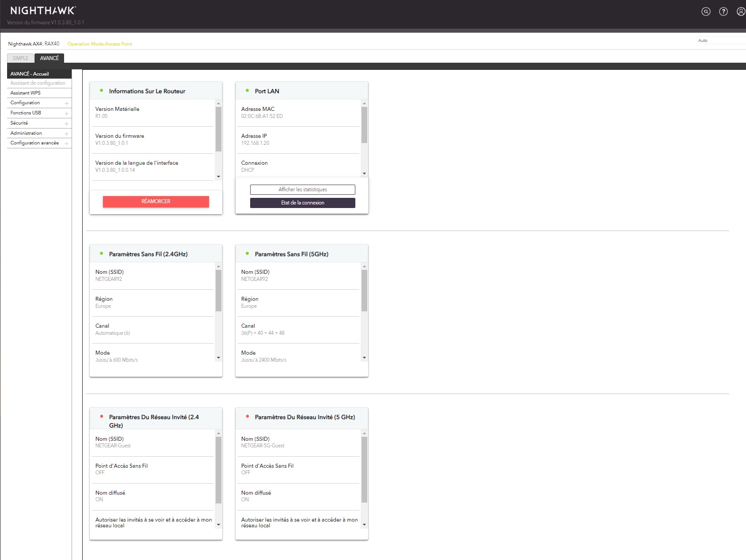Open Assistant WPS in sidebar
Screen dimensions: 746x560
pos(26,93)
